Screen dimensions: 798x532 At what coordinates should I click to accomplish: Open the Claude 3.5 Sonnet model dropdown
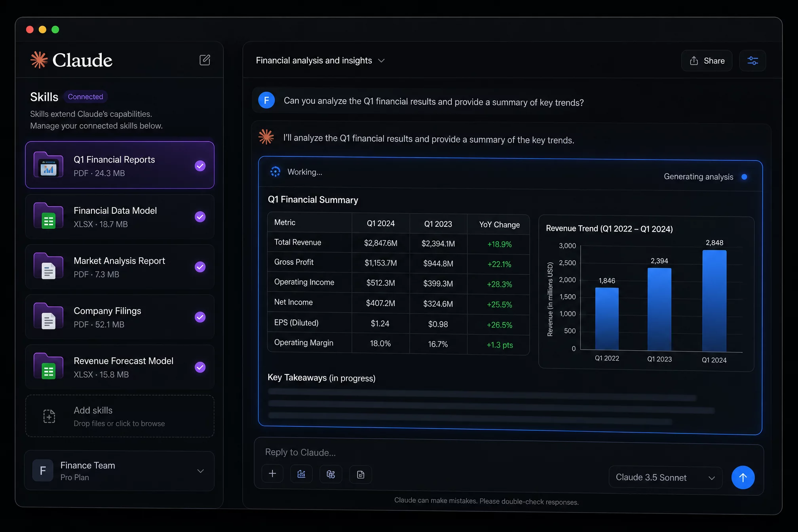tap(665, 477)
